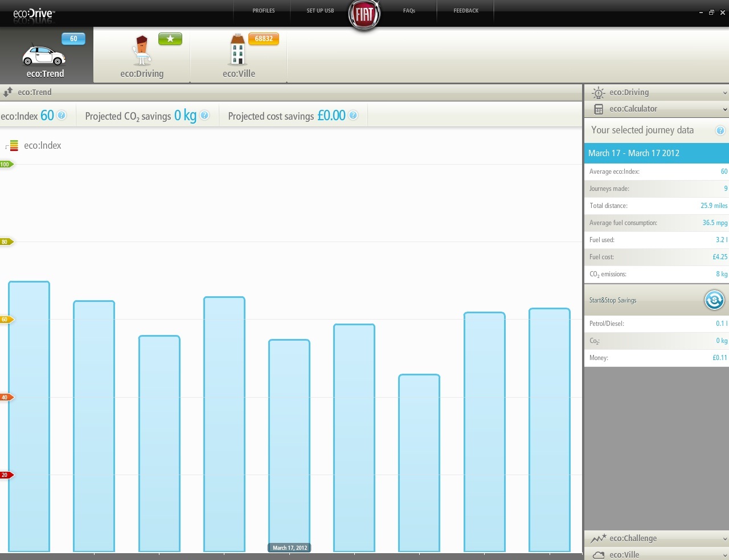
Task: Open the FAQs page
Action: (409, 11)
